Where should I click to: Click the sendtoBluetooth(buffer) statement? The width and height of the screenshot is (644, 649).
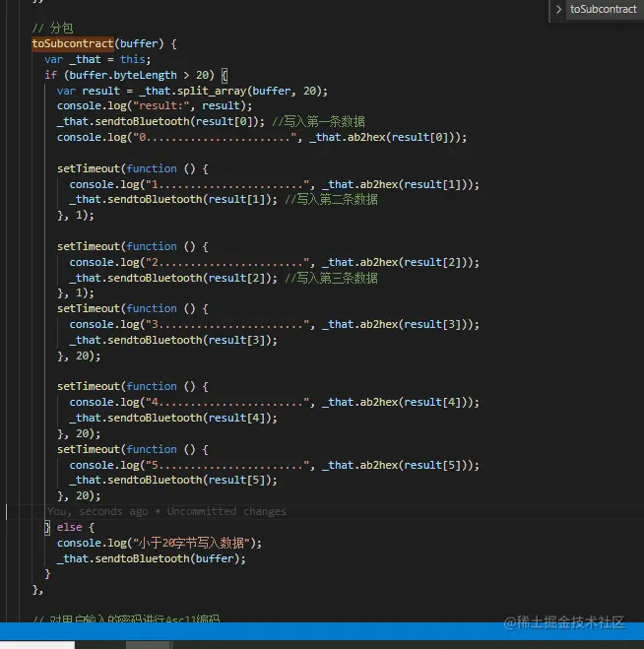pyautogui.click(x=151, y=558)
